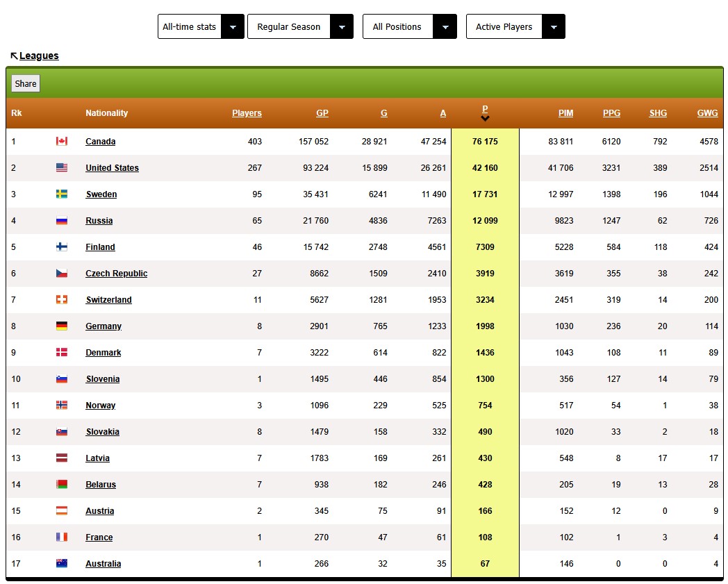Open the Slovenia nationality link

pyautogui.click(x=103, y=379)
